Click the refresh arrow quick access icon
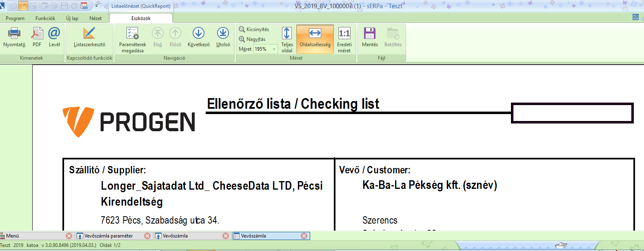Screen dimensions: 644x251 point(74,6)
